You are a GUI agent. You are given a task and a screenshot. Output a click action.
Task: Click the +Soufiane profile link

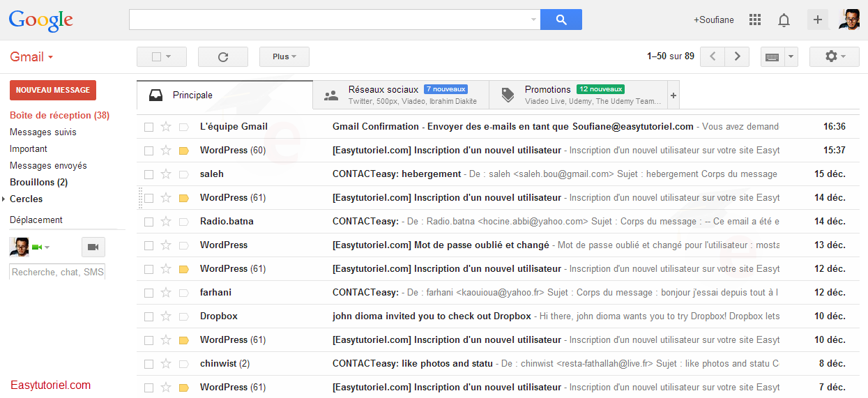click(713, 20)
